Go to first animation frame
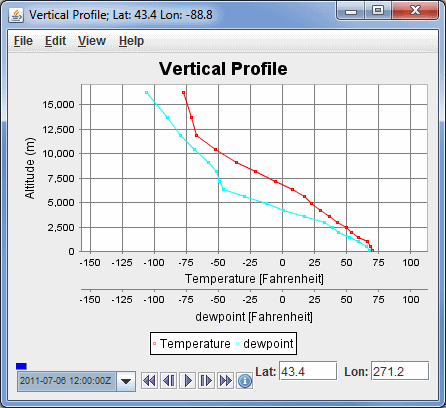 [x=149, y=380]
